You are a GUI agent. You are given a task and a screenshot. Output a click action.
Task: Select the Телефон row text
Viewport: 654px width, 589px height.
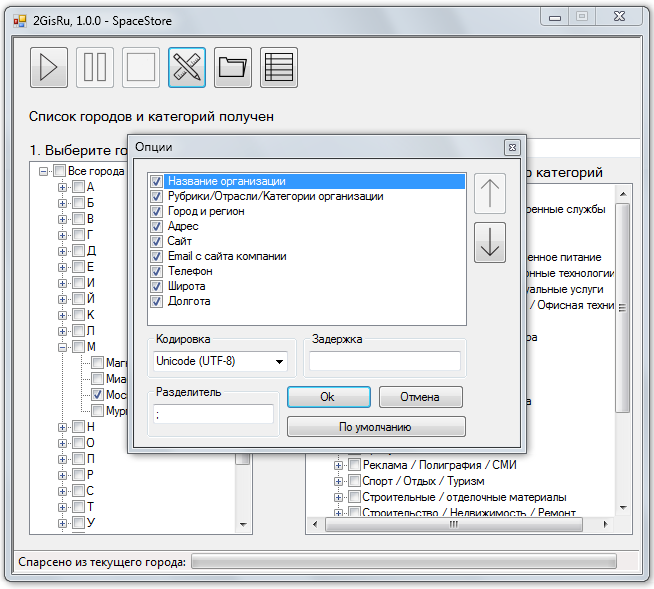click(190, 272)
